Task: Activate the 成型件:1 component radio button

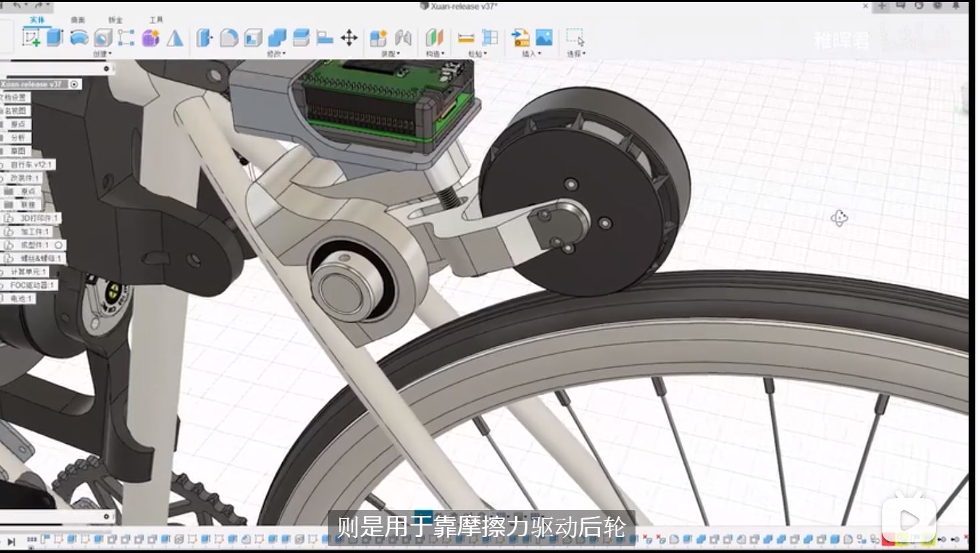Action: click(59, 245)
